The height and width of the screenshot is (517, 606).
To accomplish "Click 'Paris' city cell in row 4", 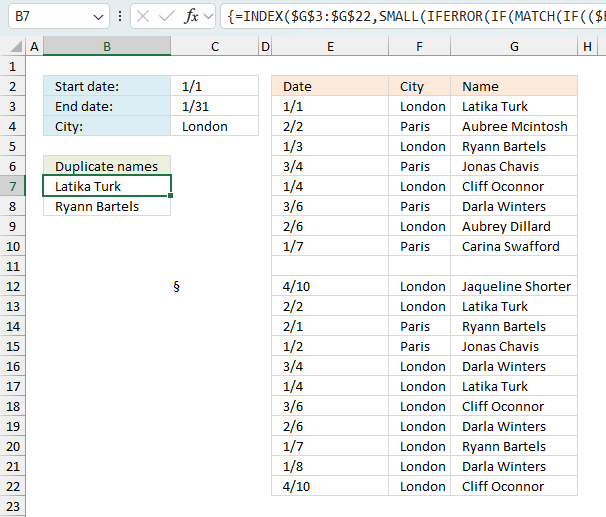I will pos(419,126).
